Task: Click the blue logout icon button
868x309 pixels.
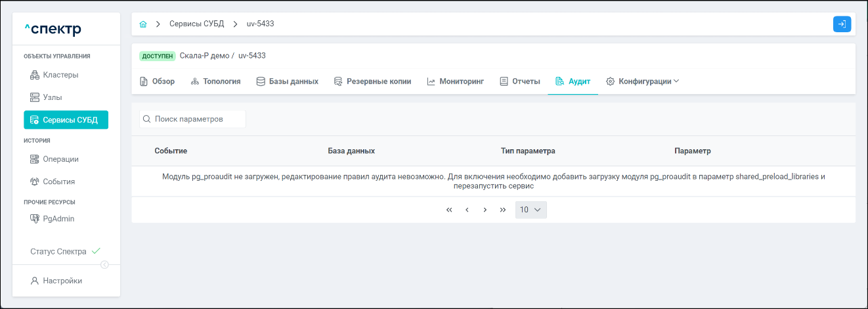Action: click(842, 24)
